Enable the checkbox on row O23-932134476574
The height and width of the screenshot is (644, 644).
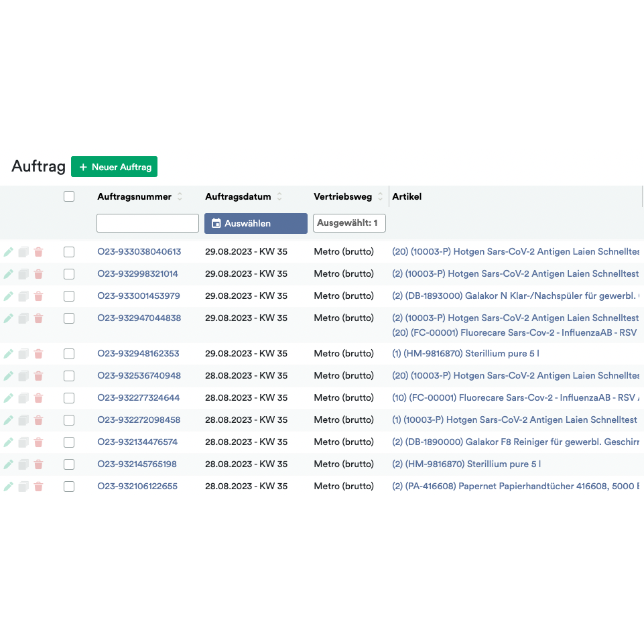69,442
